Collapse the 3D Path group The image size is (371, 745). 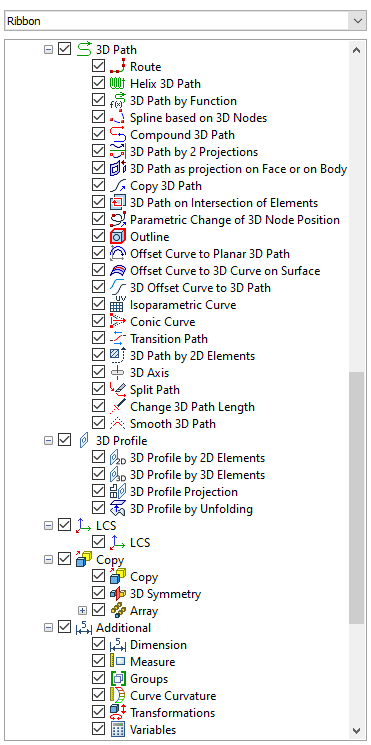(x=48, y=49)
